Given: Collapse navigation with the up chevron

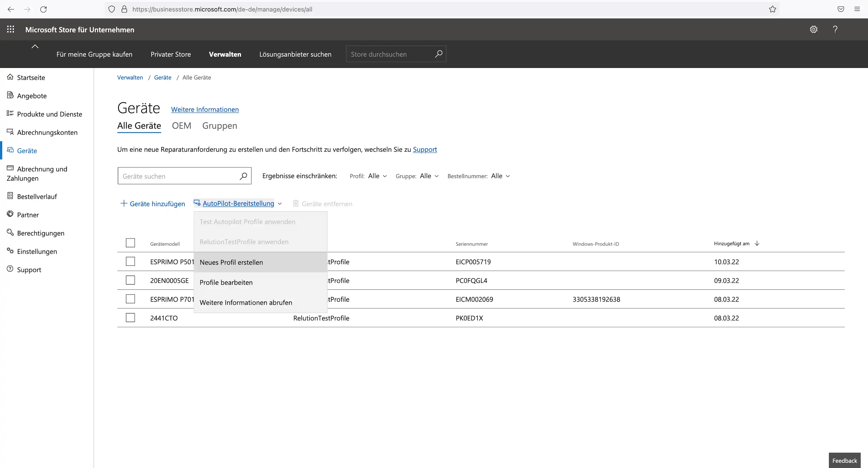Looking at the screenshot, I should pyautogui.click(x=35, y=46).
